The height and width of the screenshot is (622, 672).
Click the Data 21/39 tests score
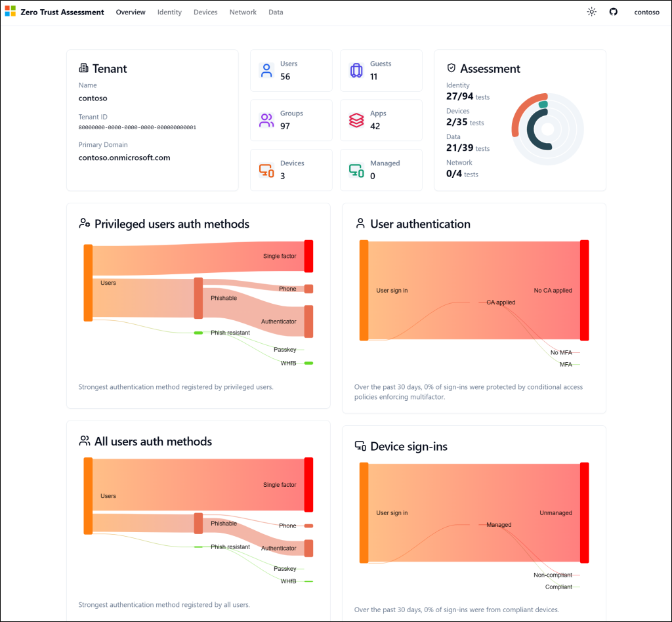point(467,148)
